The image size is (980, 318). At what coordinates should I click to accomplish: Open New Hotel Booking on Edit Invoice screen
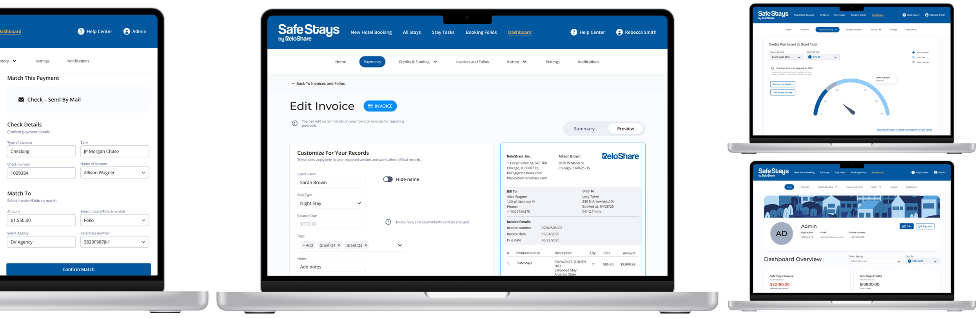point(371,32)
